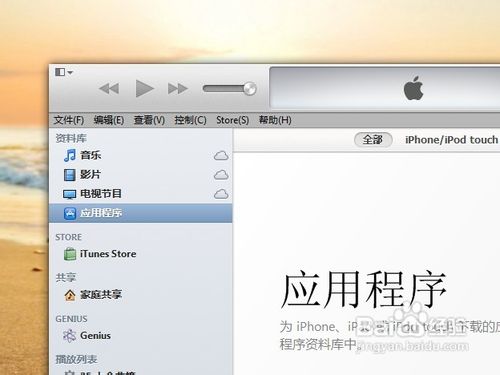The height and width of the screenshot is (375, 500).
Task: Click the Genius sidebar label
Action: [95, 336]
